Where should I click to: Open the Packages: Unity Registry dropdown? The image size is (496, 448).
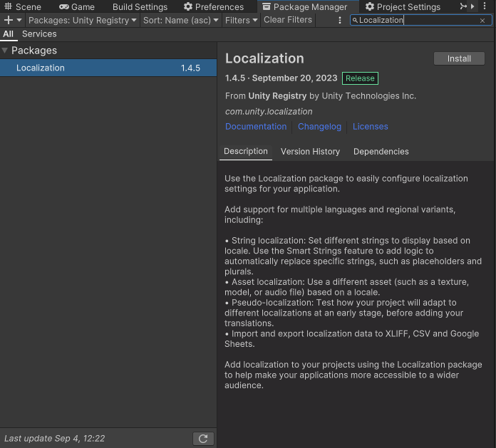point(83,20)
